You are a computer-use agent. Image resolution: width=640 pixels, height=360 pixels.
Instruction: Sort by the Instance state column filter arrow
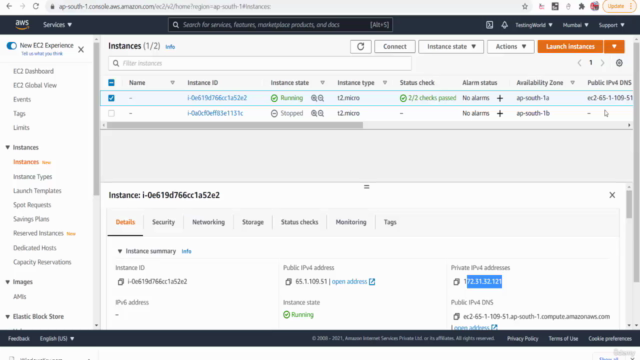coord(322,83)
